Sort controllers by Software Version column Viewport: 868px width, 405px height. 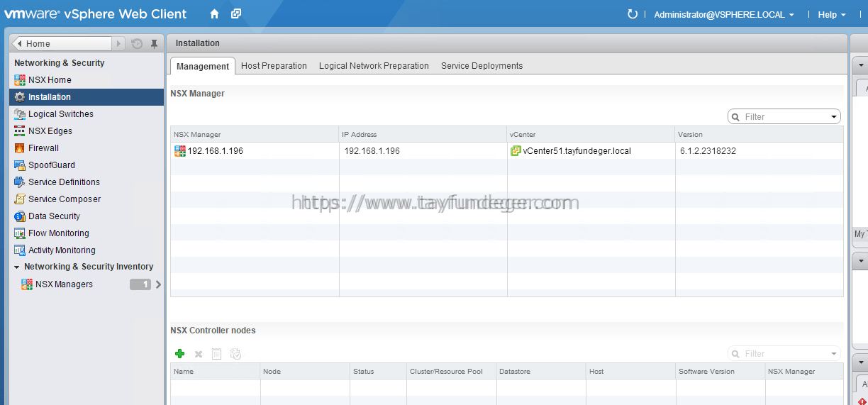click(720, 372)
